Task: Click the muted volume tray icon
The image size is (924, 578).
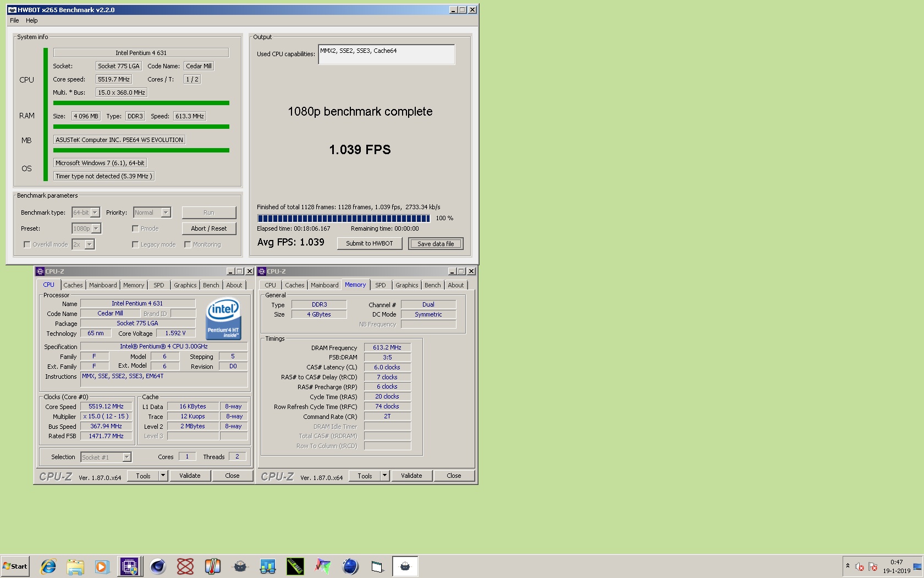Action: [x=860, y=566]
